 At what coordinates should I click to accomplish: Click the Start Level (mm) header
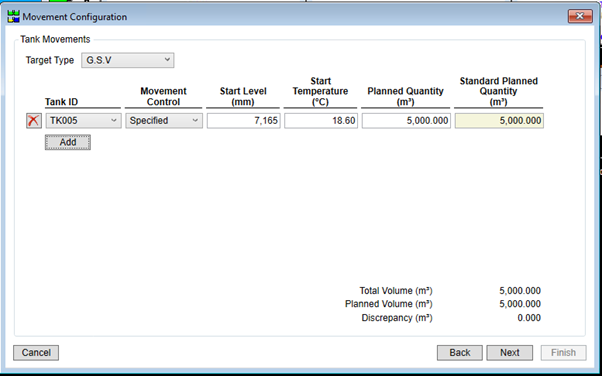[x=243, y=96]
